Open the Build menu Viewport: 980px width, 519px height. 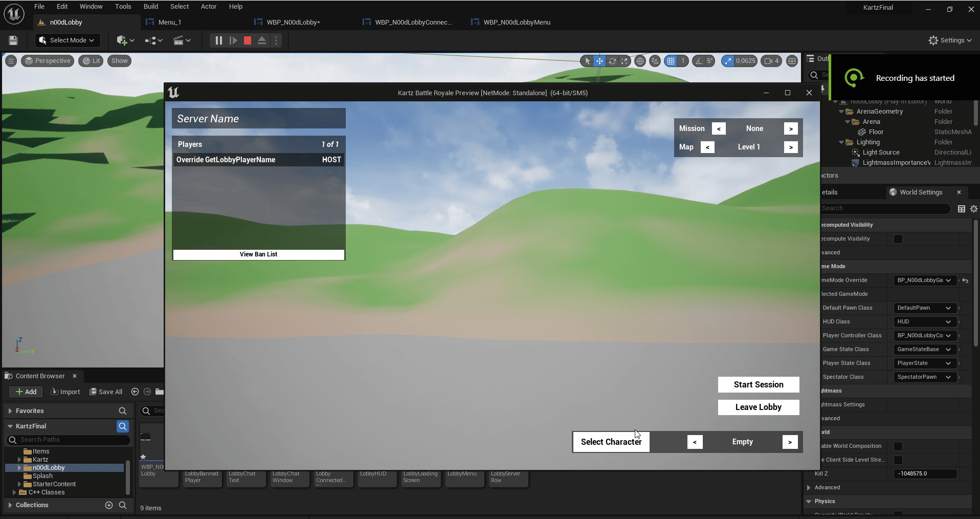coord(151,7)
